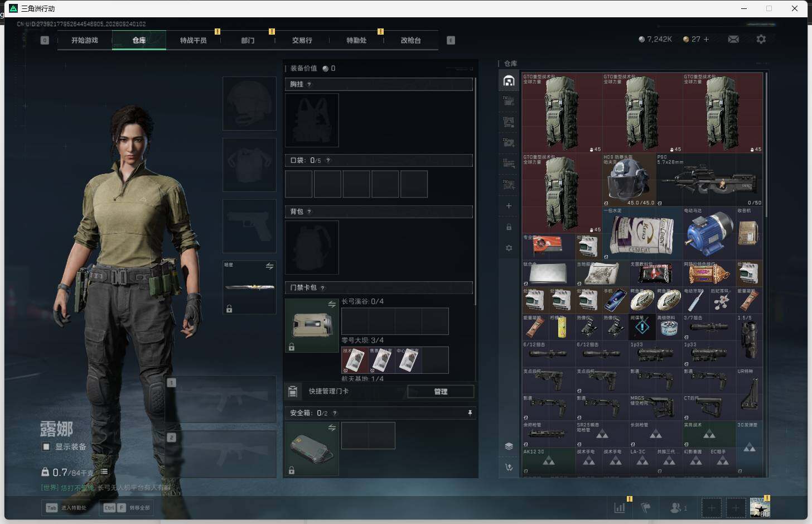812x524 pixels.
Task: Select the LA-3C item
Action: 642,461
